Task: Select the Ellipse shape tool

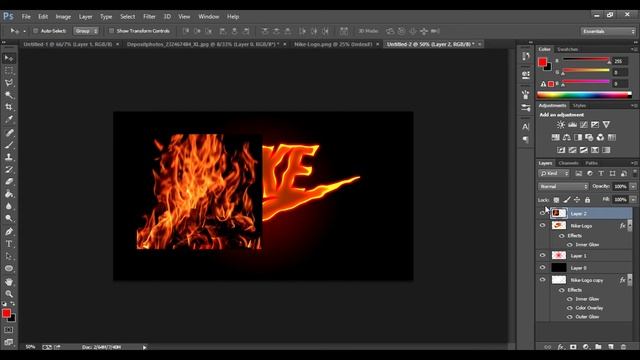Action: [x=9, y=268]
